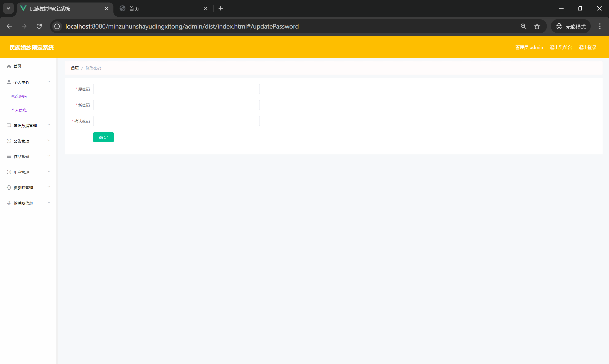Click 退出登录 in the header

tap(587, 47)
